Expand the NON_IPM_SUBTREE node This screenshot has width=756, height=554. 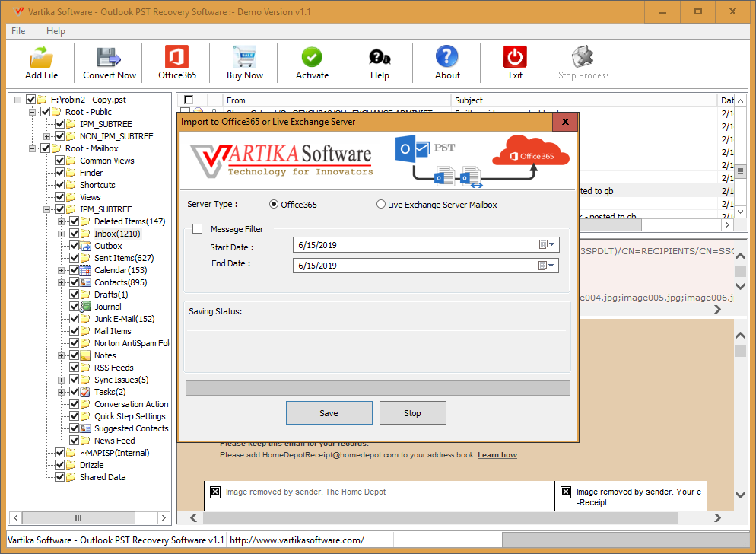point(46,136)
